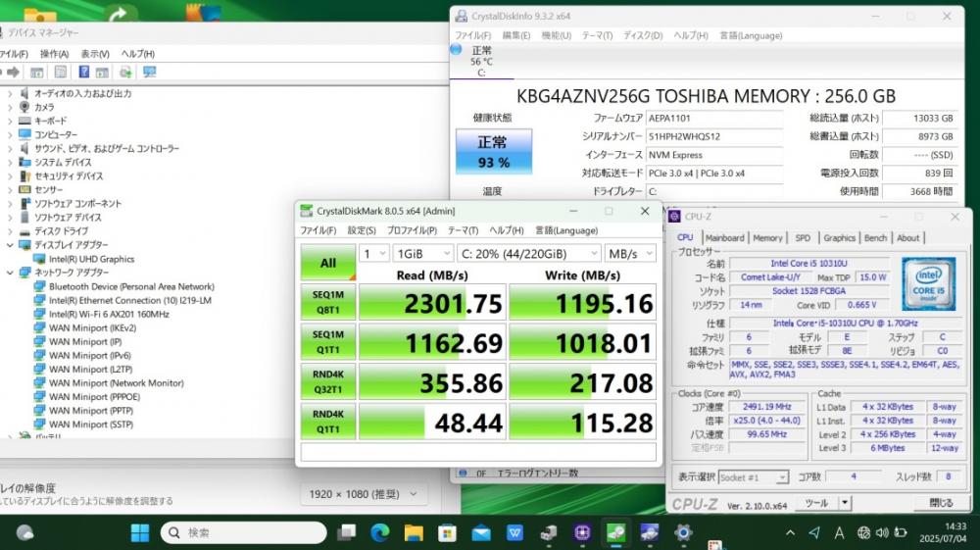Click the volume icon in system tray
Viewport: 980px width, 550px height.
point(882,532)
